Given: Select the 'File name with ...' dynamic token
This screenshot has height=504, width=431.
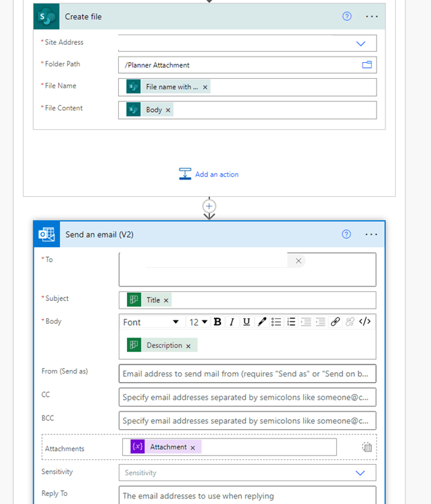Looking at the screenshot, I should click(x=169, y=87).
